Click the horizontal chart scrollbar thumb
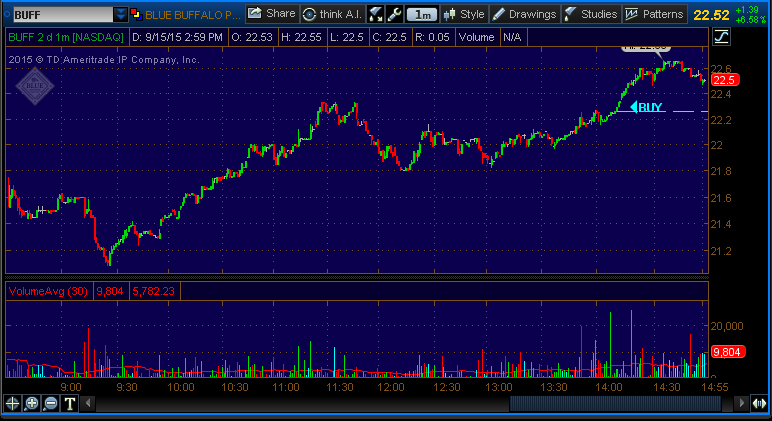Image resolution: width=772 pixels, height=421 pixels. (615, 403)
